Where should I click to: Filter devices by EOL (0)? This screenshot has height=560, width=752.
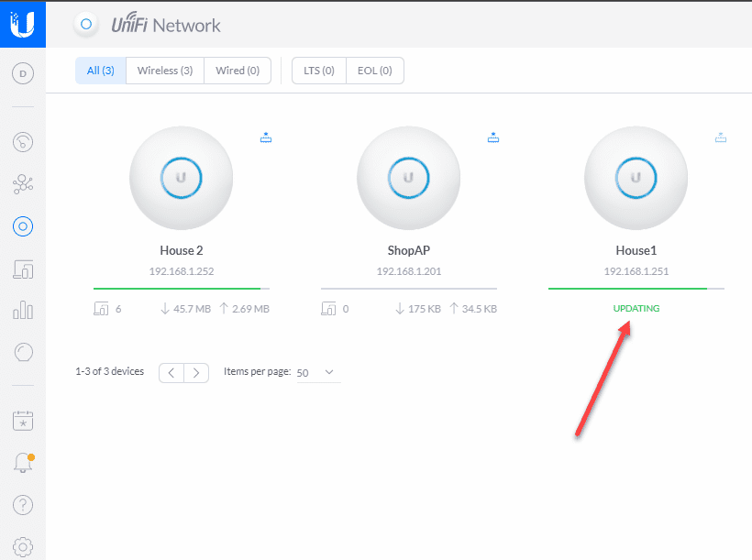pos(375,70)
